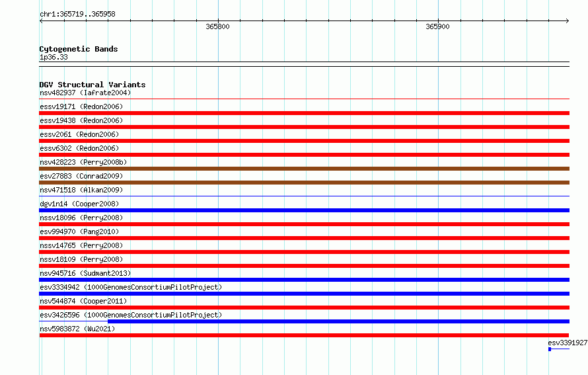Click the Cytogenetic Bands track title
The height and width of the screenshot is (375, 588).
point(79,49)
